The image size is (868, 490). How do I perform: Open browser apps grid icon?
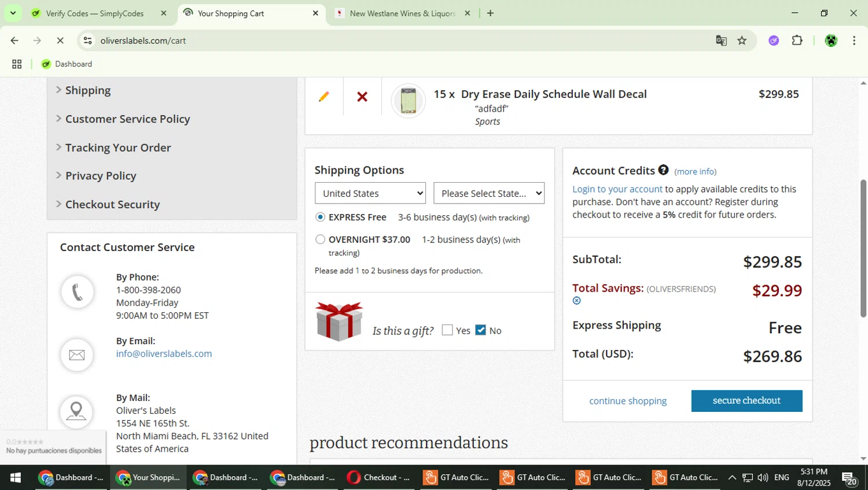[x=17, y=64]
